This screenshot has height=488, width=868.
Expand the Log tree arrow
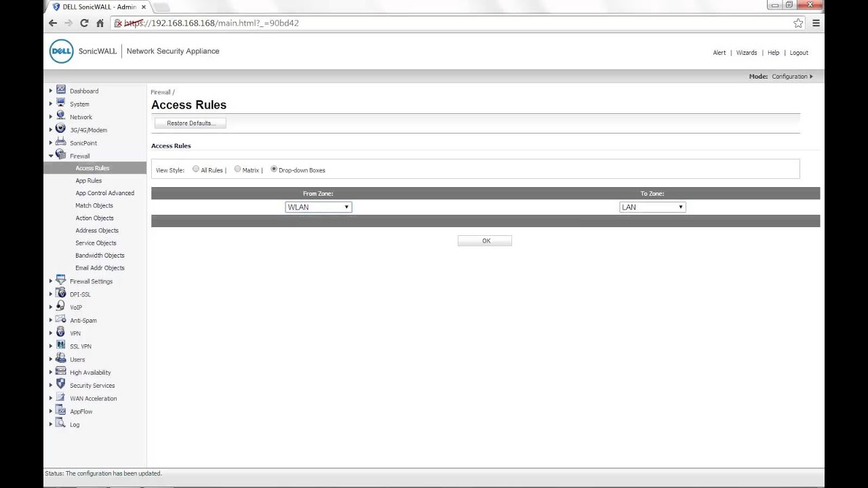(50, 424)
